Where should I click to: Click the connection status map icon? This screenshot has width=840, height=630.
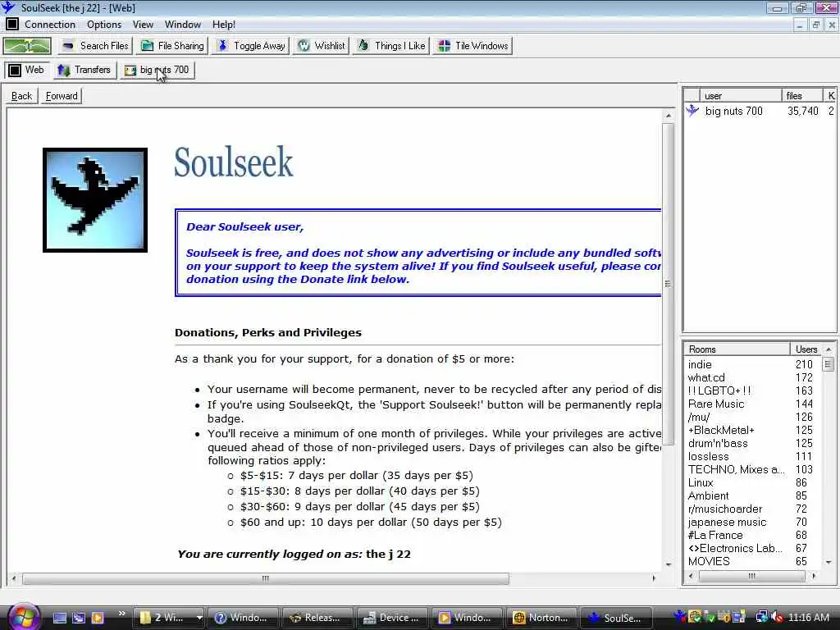point(27,46)
